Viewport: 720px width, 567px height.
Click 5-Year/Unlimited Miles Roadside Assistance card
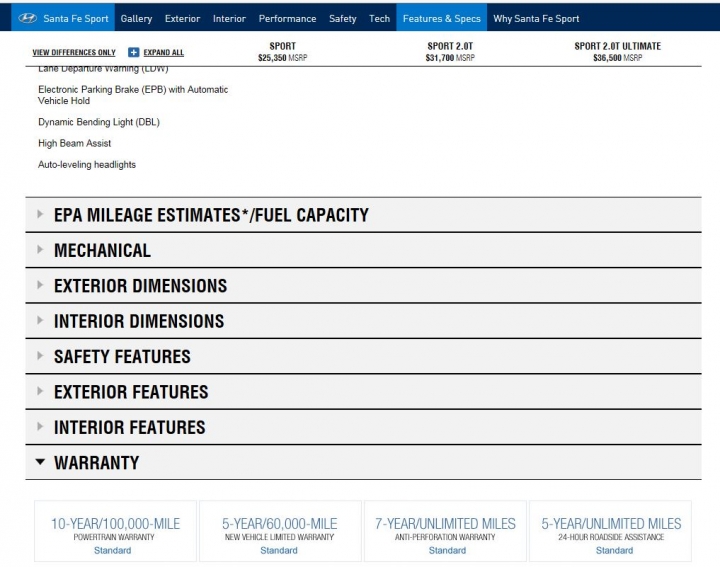coord(611,531)
